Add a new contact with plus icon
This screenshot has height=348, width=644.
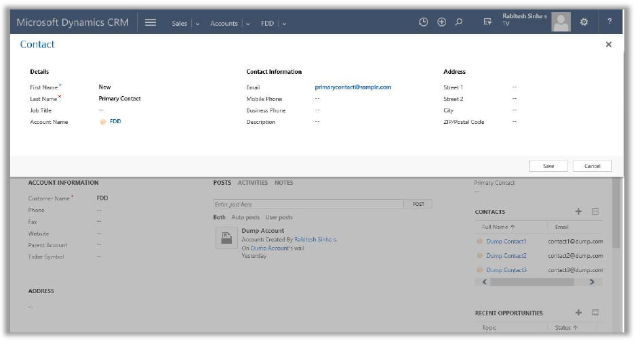tap(578, 211)
